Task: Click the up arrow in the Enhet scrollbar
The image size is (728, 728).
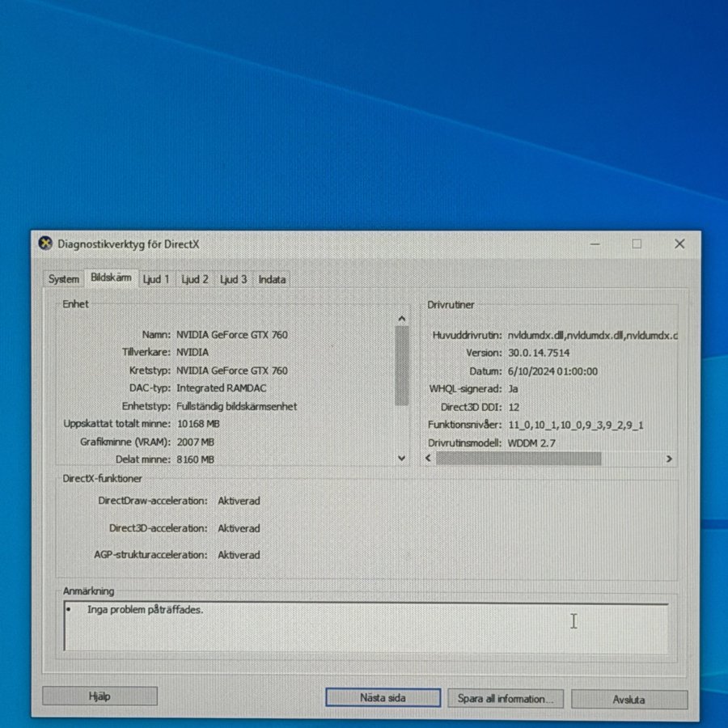Action: 401,318
